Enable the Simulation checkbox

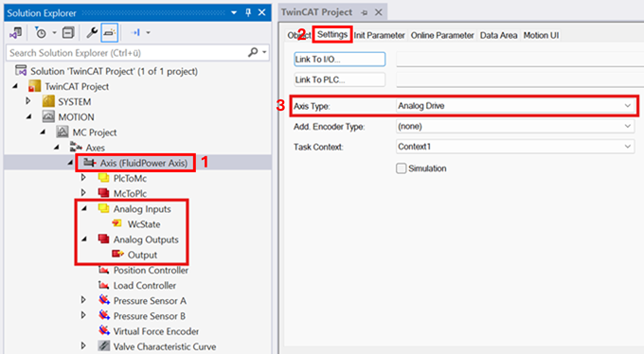(402, 168)
